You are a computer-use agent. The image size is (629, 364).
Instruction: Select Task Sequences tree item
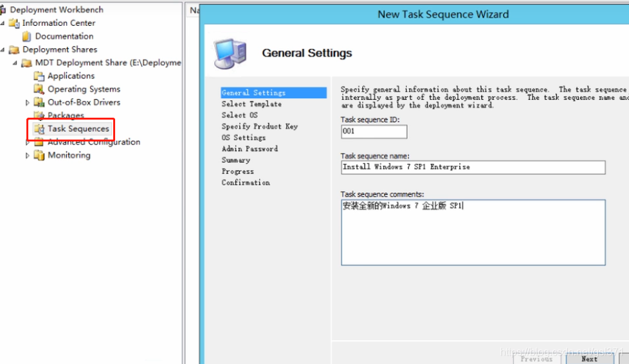tap(78, 129)
